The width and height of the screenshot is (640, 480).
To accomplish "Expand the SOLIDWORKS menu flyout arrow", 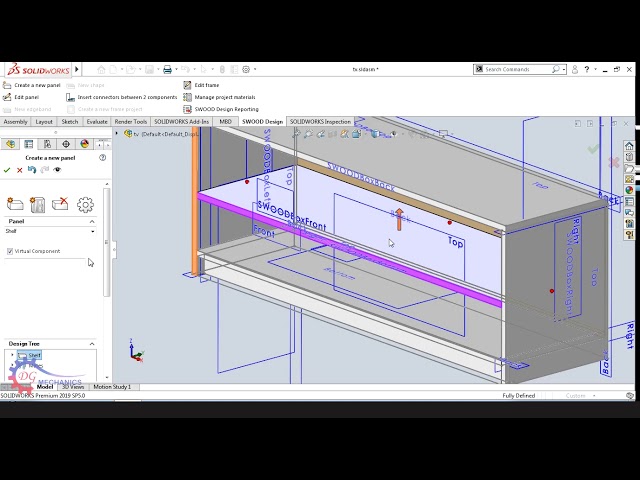I will coord(77,69).
